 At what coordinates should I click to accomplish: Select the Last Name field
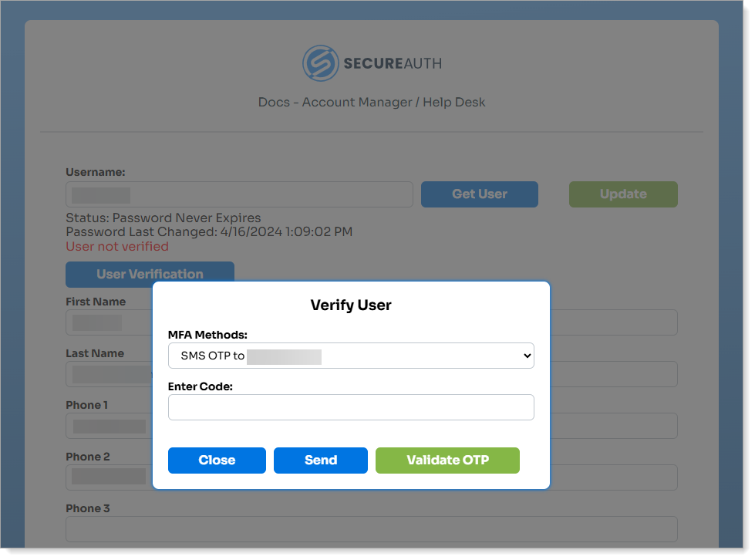pyautogui.click(x=108, y=374)
